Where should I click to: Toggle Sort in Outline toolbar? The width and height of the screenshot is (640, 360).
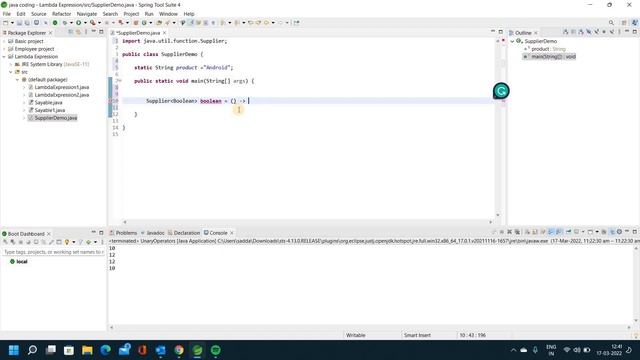(x=581, y=32)
